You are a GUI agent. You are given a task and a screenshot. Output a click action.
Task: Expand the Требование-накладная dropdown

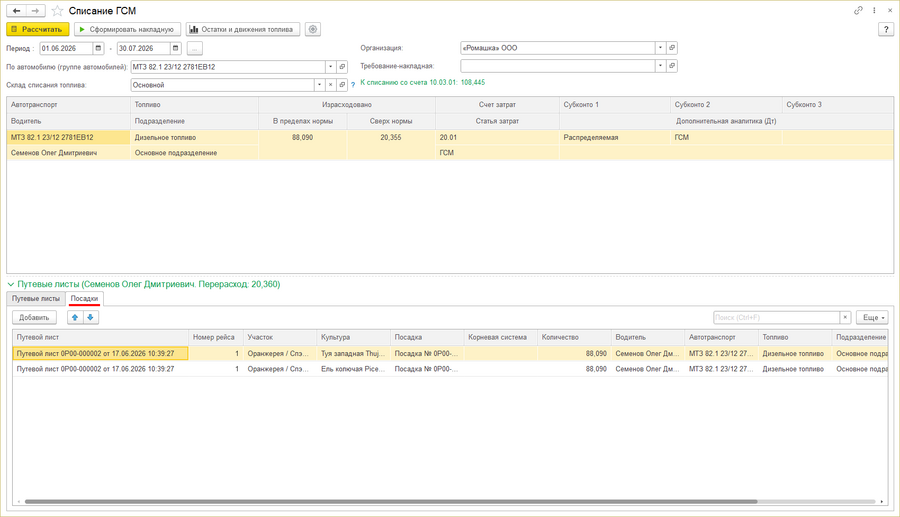point(660,66)
